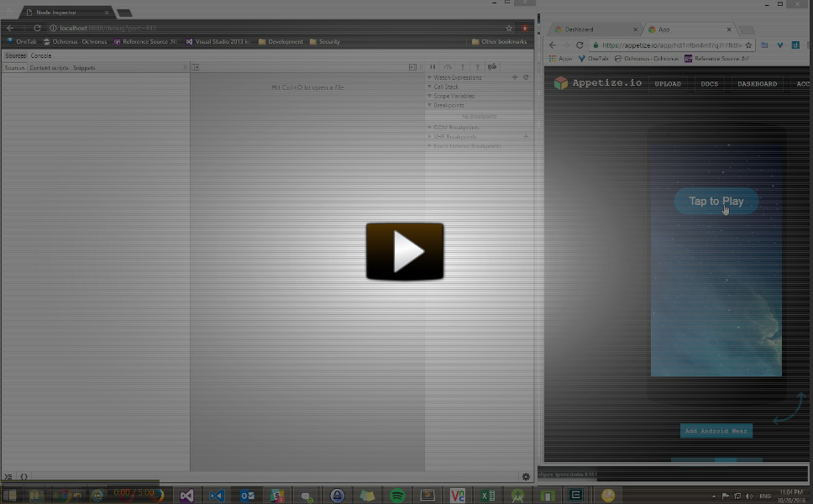Open Visual Studio Code from the taskbar
Image resolution: width=813 pixels, height=504 pixels.
217,496
